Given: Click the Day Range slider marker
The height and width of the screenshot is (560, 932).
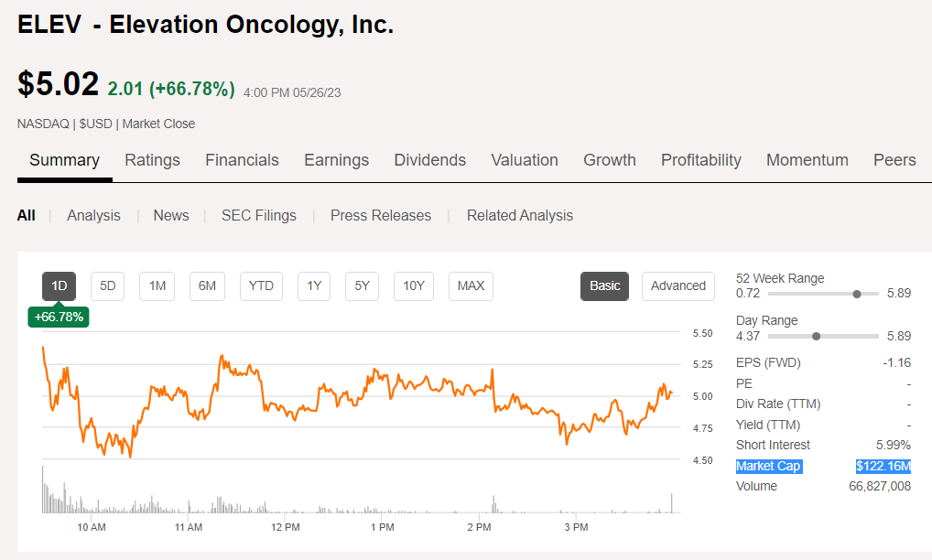Looking at the screenshot, I should (x=816, y=336).
